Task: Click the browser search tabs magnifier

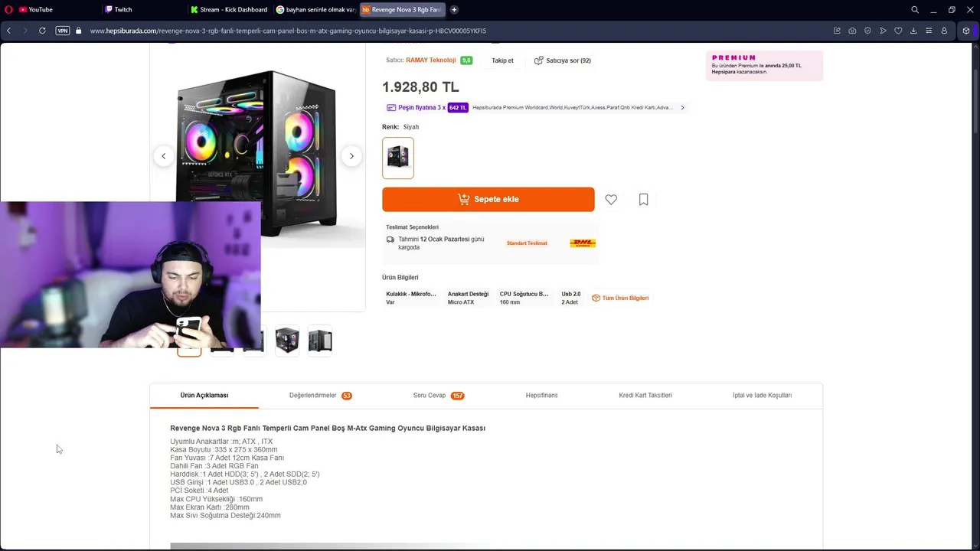Action: [915, 10]
